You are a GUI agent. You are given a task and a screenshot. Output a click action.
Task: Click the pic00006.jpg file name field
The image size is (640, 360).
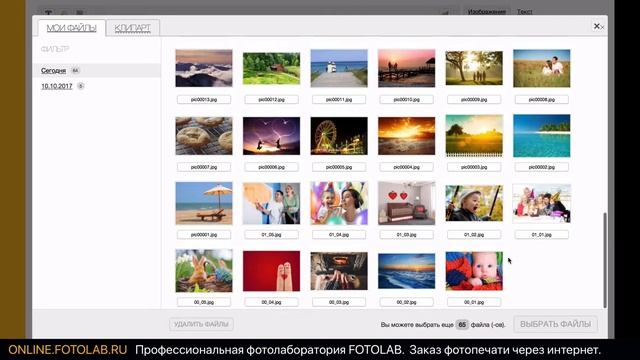point(271,167)
